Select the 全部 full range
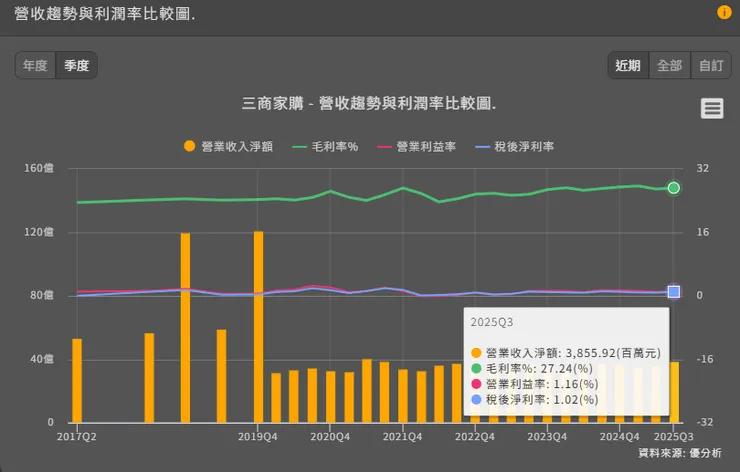Image resolution: width=740 pixels, height=472 pixels. [670, 65]
